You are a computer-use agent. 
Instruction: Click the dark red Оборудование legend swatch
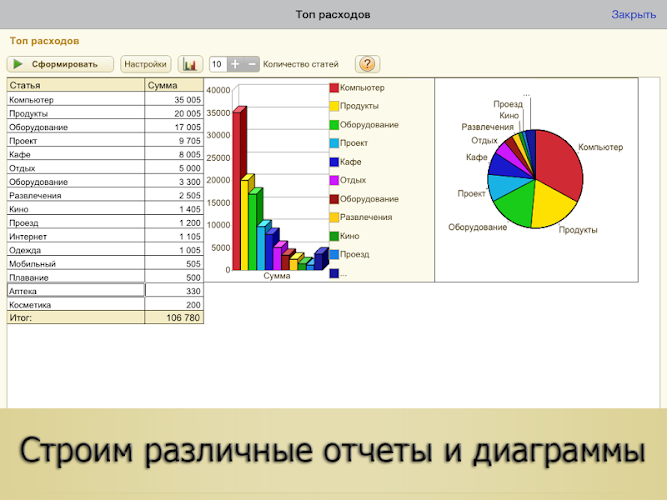334,199
